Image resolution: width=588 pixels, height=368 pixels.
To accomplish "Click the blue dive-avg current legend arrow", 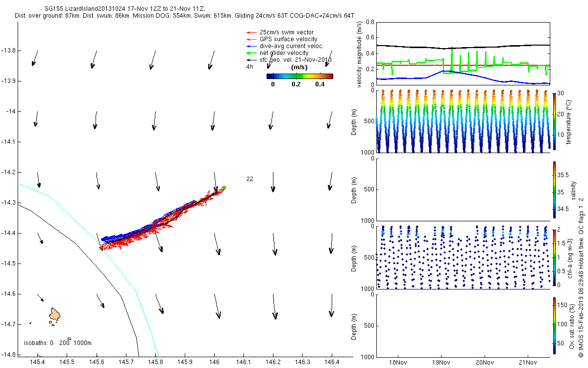I will click(251, 46).
